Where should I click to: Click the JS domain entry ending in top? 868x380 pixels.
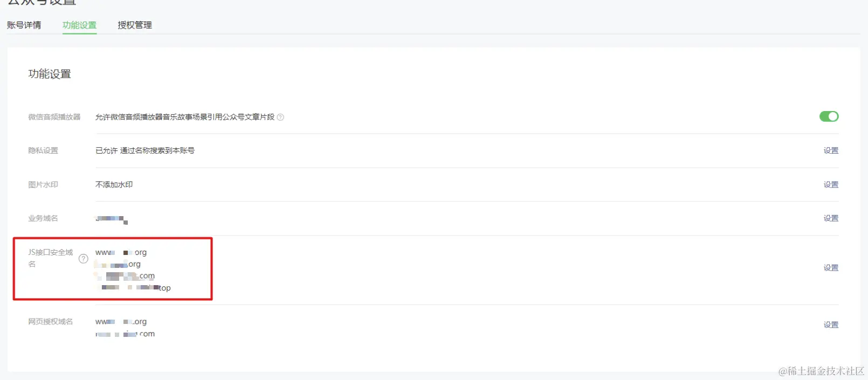click(x=133, y=288)
